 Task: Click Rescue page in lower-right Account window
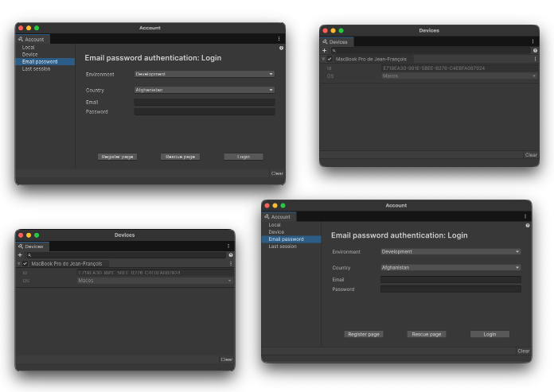click(427, 334)
